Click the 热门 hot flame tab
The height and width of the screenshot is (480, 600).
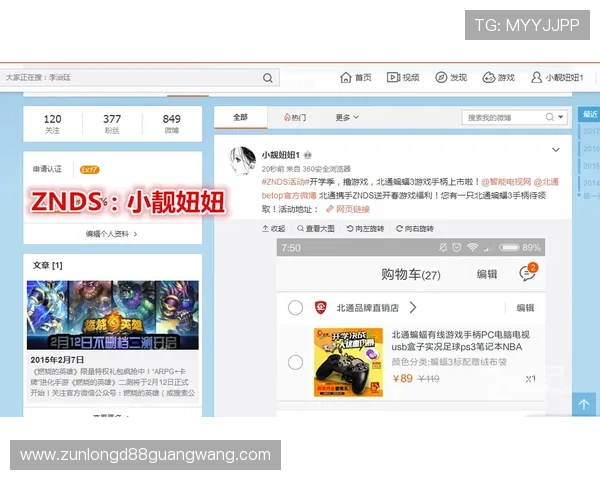[295, 118]
